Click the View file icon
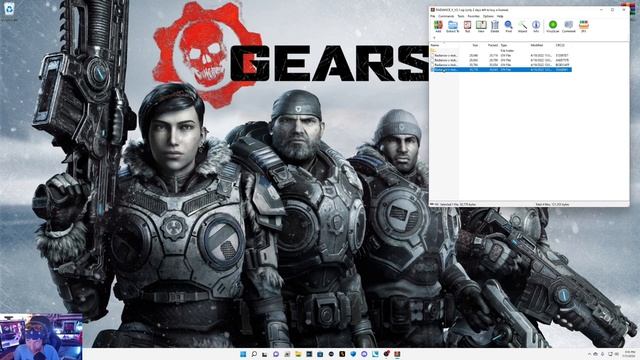Image resolution: width=640 pixels, height=360 pixels. (481, 27)
